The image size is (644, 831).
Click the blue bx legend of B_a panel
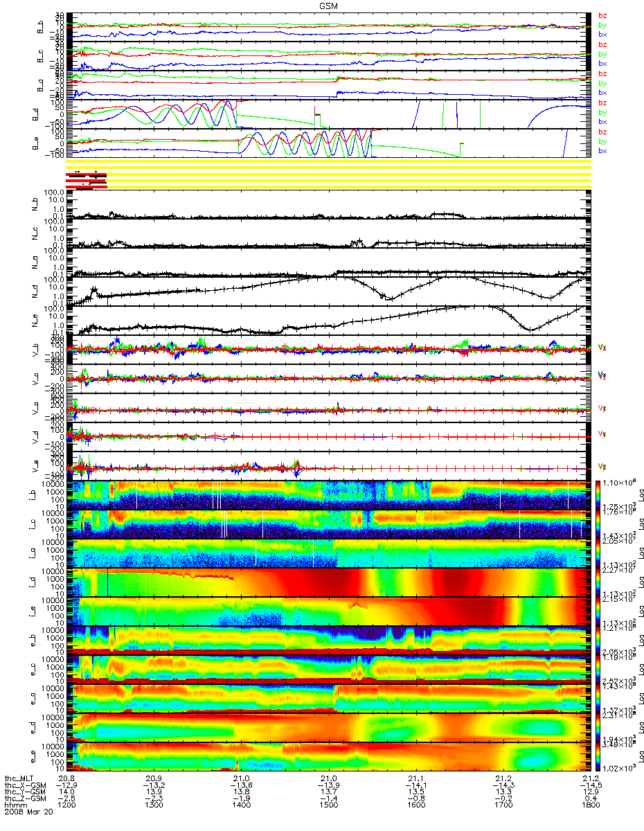tap(602, 92)
